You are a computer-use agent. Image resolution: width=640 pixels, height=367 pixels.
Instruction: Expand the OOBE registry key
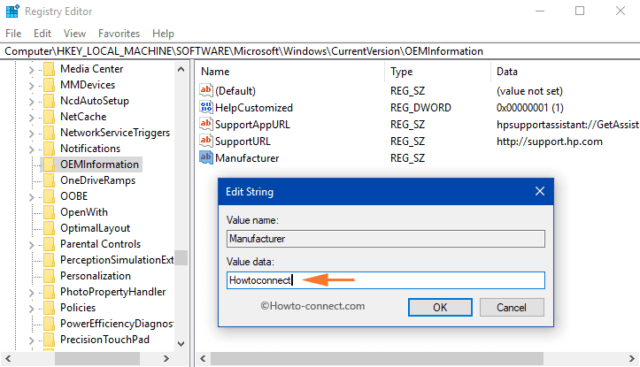[31, 197]
